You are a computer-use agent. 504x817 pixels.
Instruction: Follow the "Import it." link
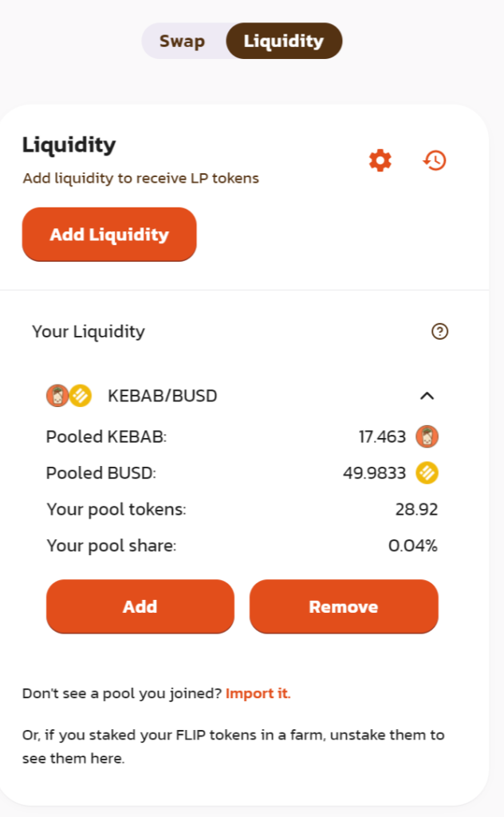coord(258,693)
